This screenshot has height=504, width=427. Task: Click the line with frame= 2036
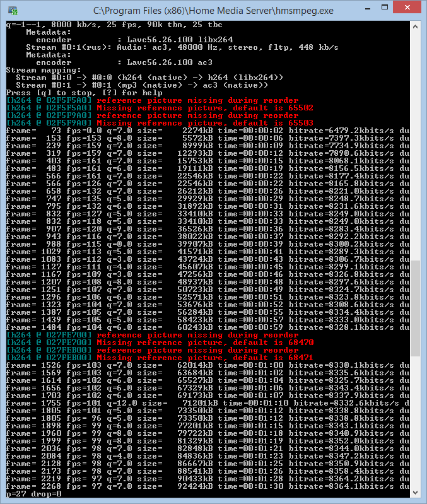[208, 448]
